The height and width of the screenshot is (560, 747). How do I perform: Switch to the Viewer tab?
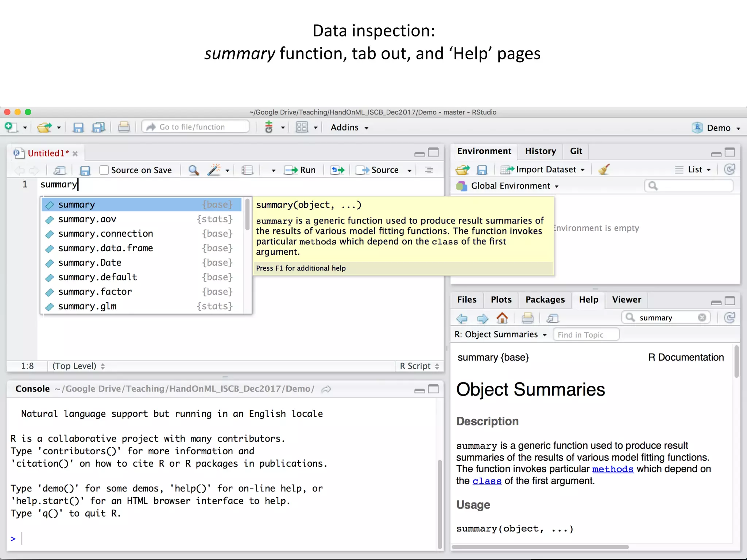pyautogui.click(x=626, y=299)
